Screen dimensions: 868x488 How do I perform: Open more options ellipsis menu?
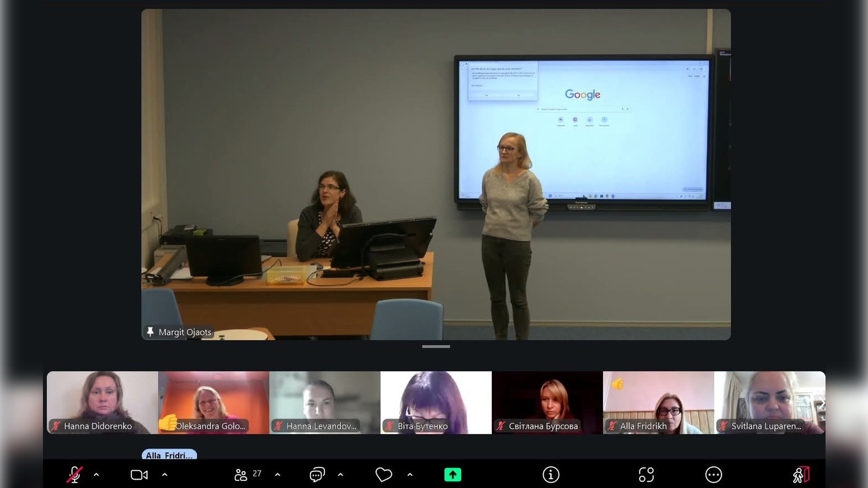pos(713,475)
